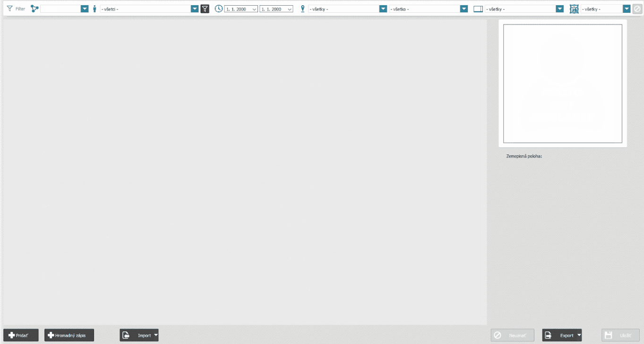
Task: Open the "- všetci -" persons dropdown
Action: click(x=194, y=9)
